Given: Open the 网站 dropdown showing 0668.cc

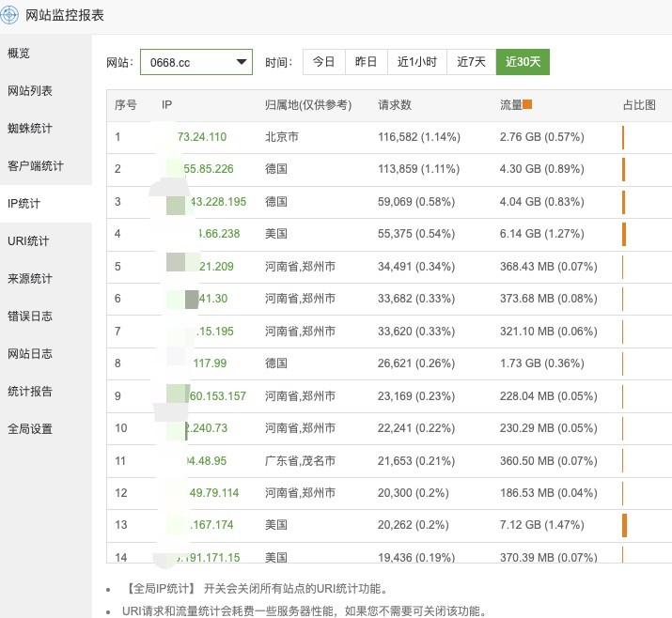Looking at the screenshot, I should [x=196, y=62].
